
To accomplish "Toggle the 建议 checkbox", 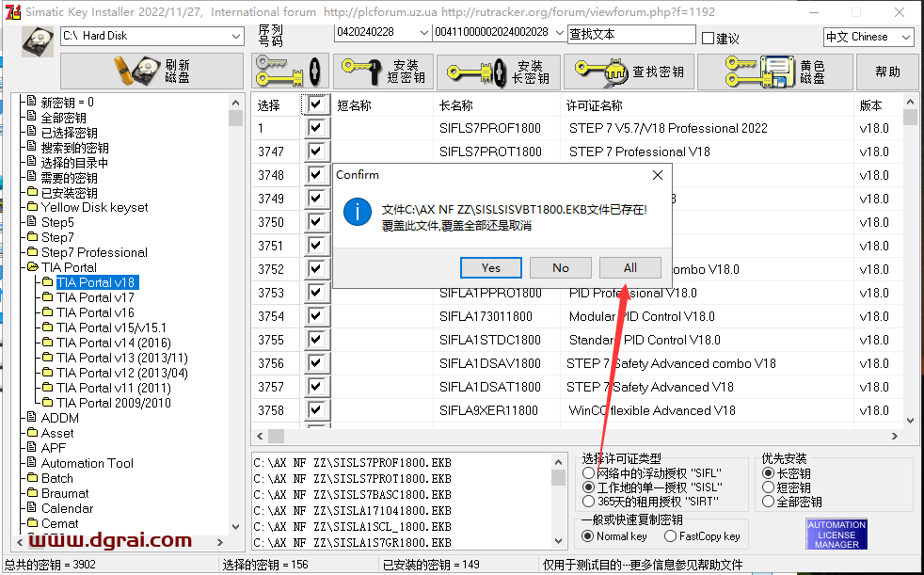I will (x=709, y=39).
